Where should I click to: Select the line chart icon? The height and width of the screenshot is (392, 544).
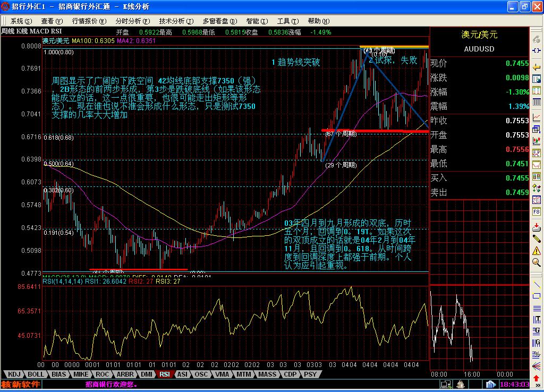pyautogui.click(x=537, y=117)
